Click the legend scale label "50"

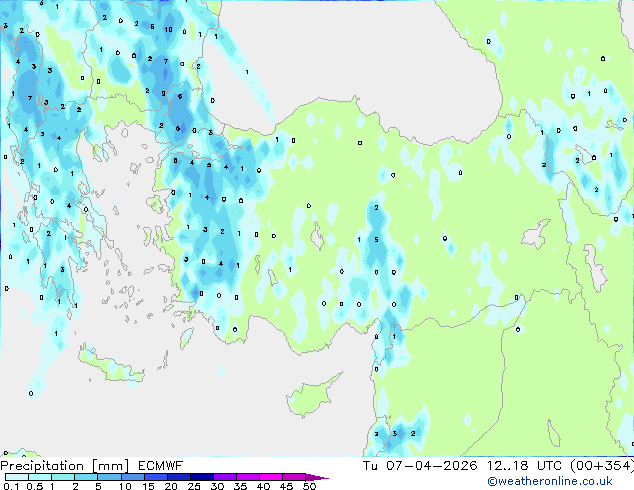(x=310, y=486)
